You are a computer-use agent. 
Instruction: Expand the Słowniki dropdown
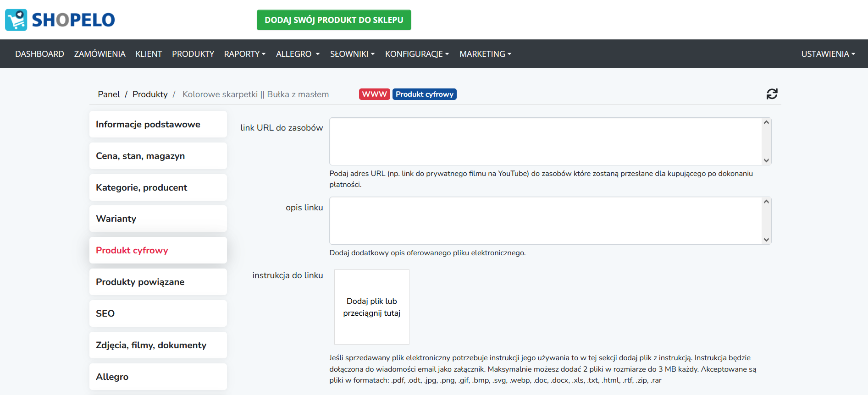point(352,54)
